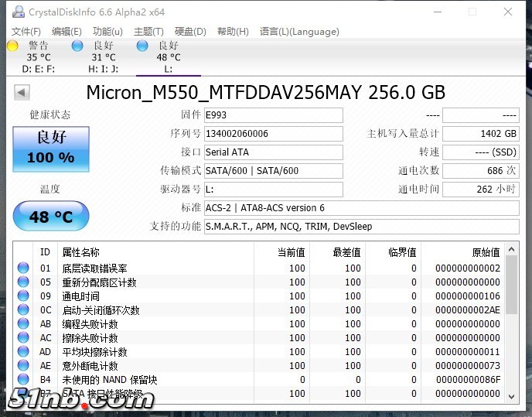Viewport: 532px width, 417px height.
Task: Click the serial number field 134002060006
Action: [x=273, y=134]
